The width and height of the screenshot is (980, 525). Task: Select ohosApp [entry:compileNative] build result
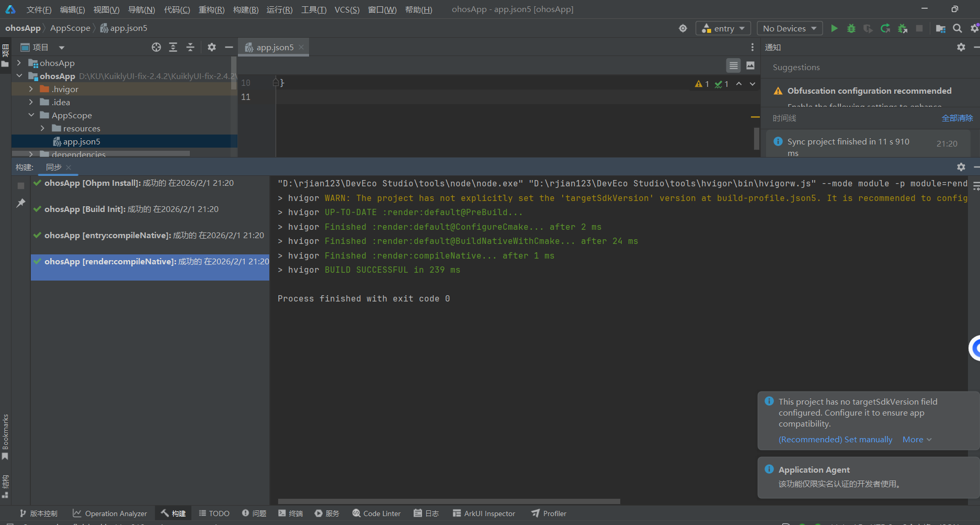tap(150, 236)
